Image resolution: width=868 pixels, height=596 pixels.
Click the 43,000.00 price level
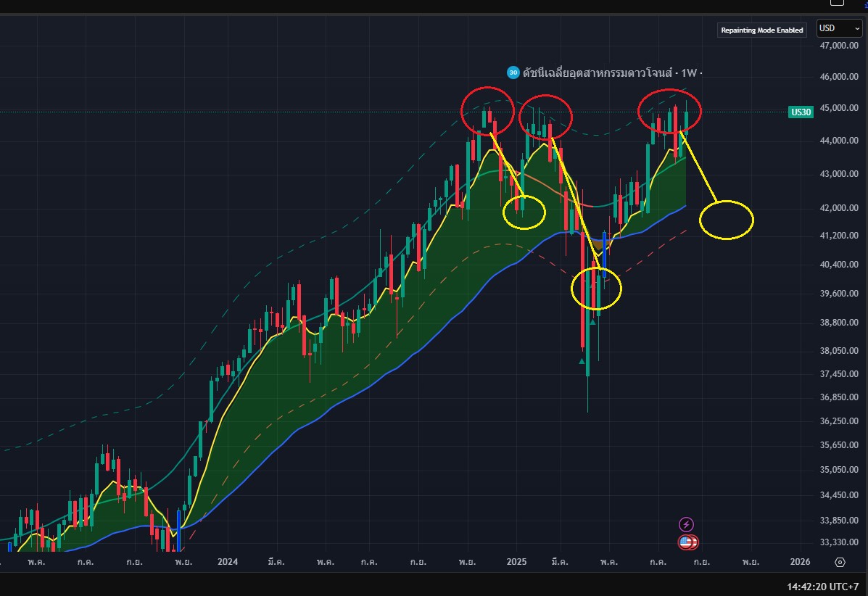tap(839, 174)
